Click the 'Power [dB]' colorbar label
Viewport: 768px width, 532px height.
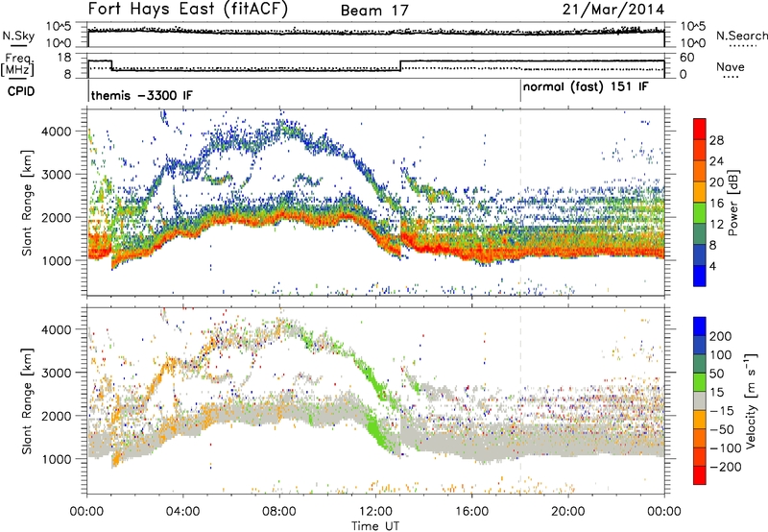[x=732, y=203]
